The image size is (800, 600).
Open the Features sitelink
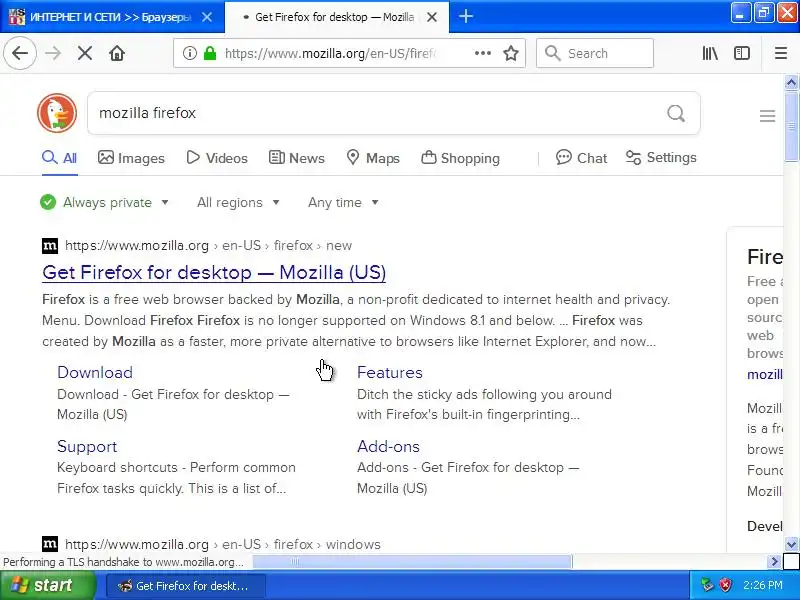390,372
